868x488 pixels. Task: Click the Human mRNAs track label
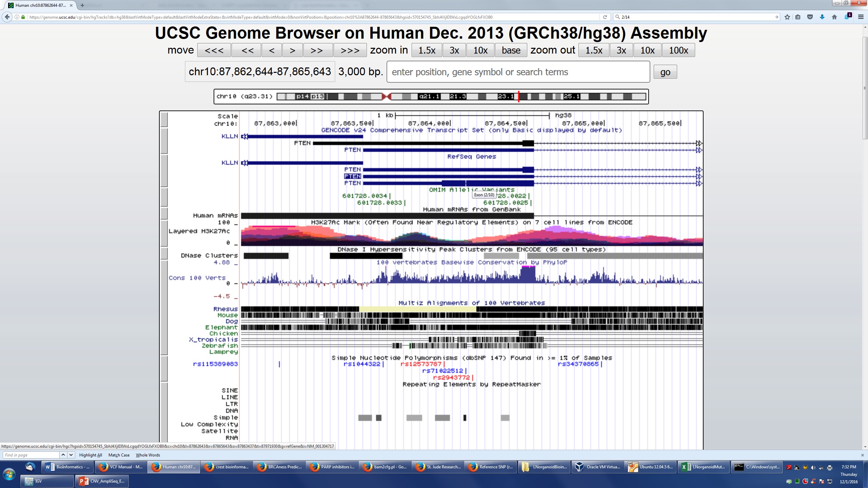[216, 216]
